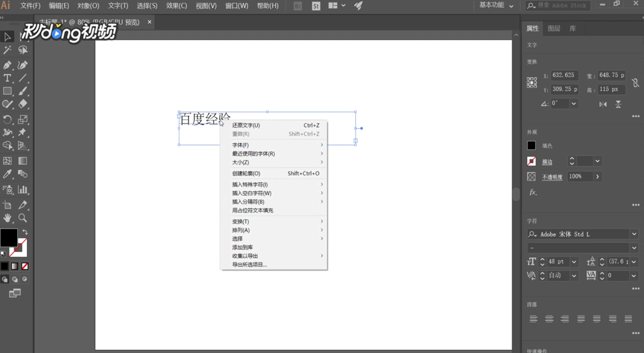Select the Column Graph tool
This screenshot has height=353, width=644.
[x=23, y=190]
